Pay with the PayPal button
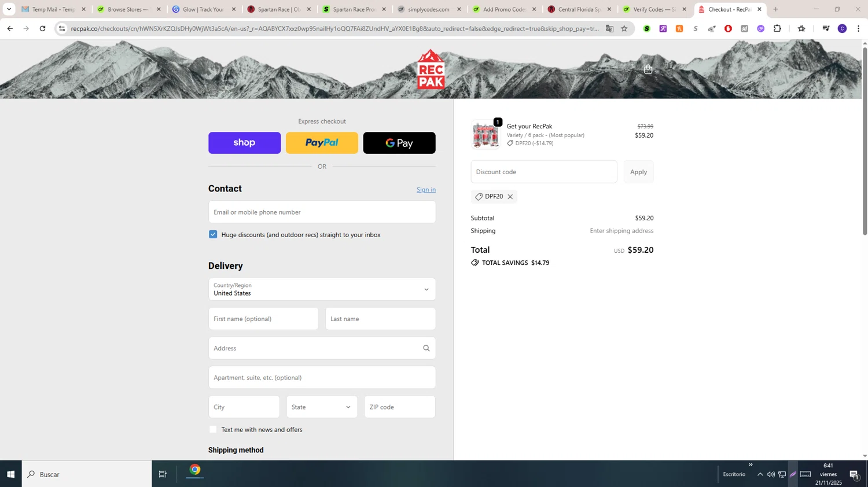Image resolution: width=868 pixels, height=487 pixels. point(322,143)
